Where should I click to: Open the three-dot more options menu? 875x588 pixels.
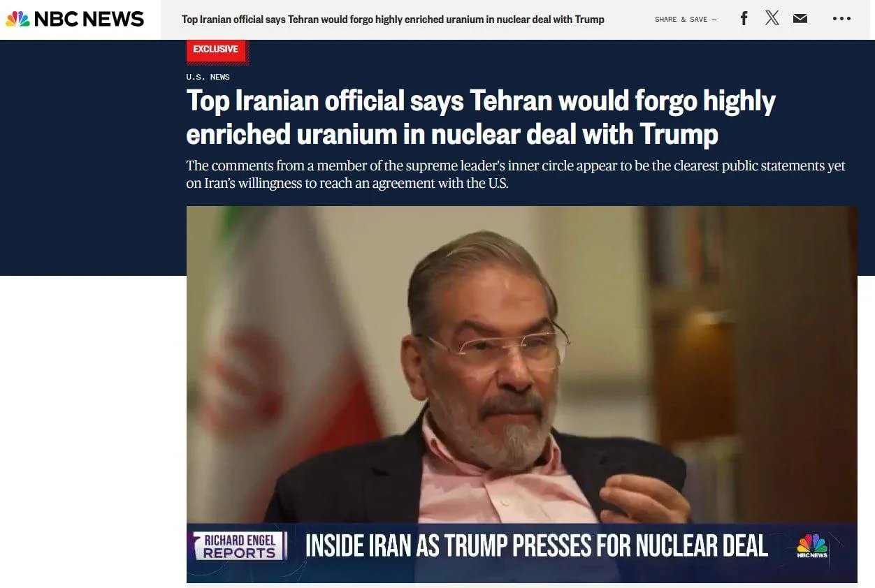point(841,19)
